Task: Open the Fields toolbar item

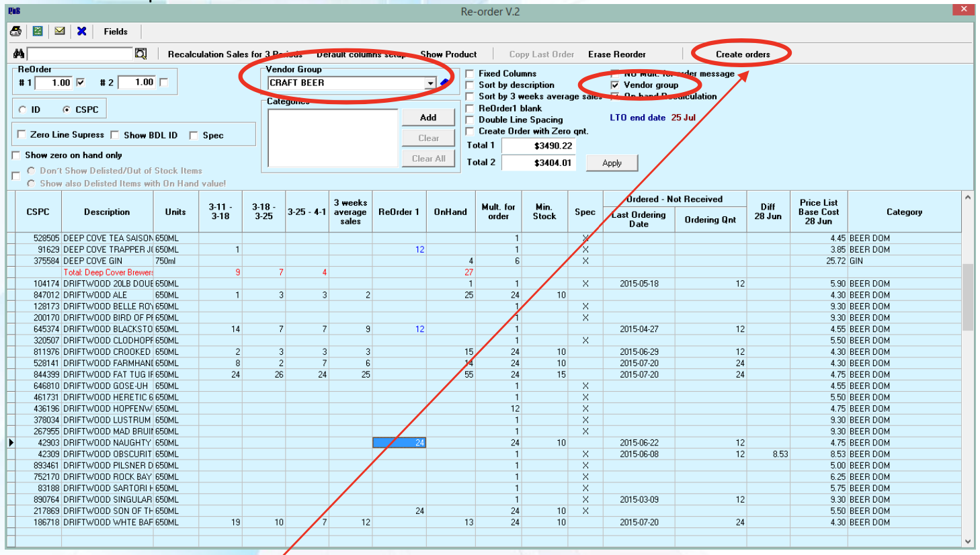Action: 116,32
